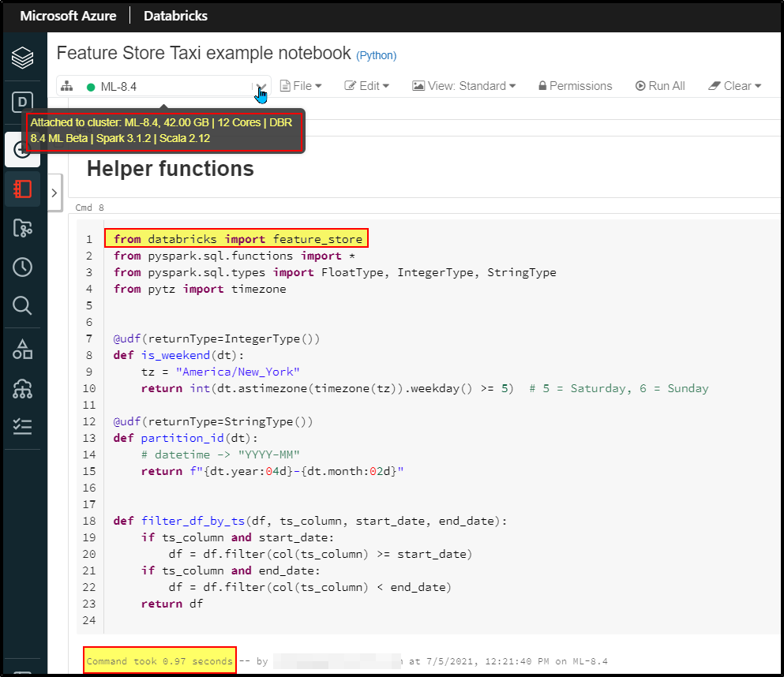Open the Workspace notebook icon in sidebar
Image resolution: width=784 pixels, height=677 pixels.
(22, 189)
